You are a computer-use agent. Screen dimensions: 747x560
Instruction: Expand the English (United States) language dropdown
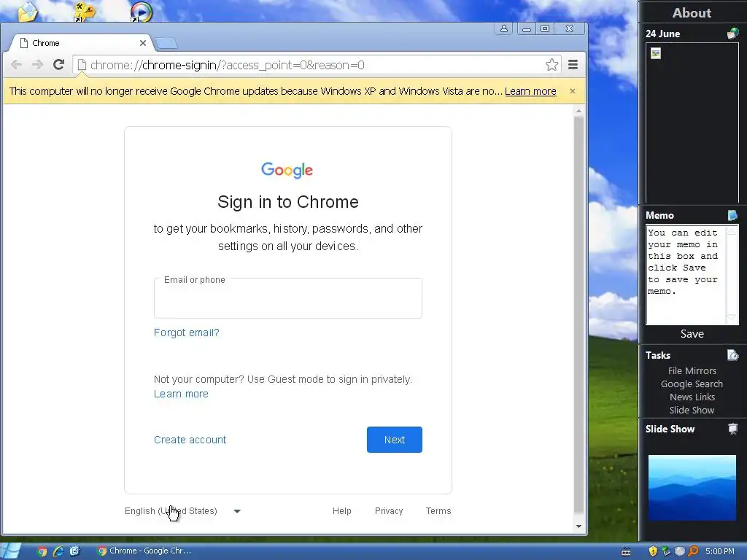pos(183,511)
